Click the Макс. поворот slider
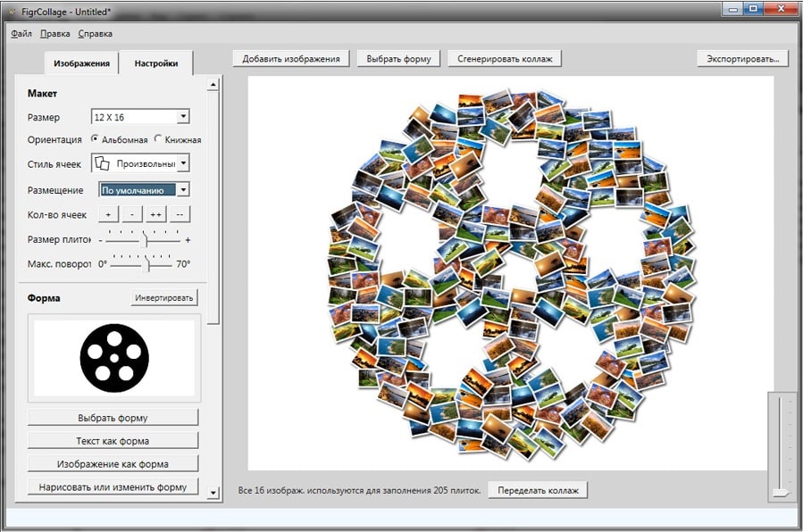 click(147, 264)
